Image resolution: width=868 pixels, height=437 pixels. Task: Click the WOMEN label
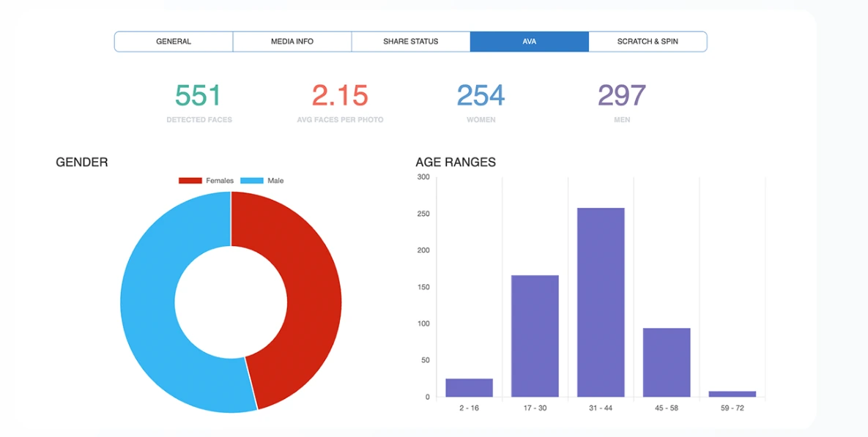481,120
